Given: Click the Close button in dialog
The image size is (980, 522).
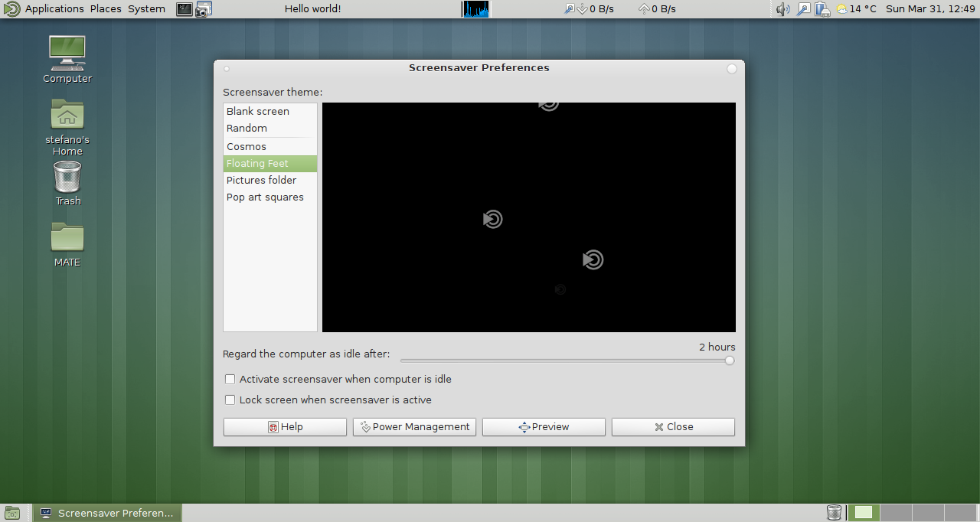Looking at the screenshot, I should [673, 427].
